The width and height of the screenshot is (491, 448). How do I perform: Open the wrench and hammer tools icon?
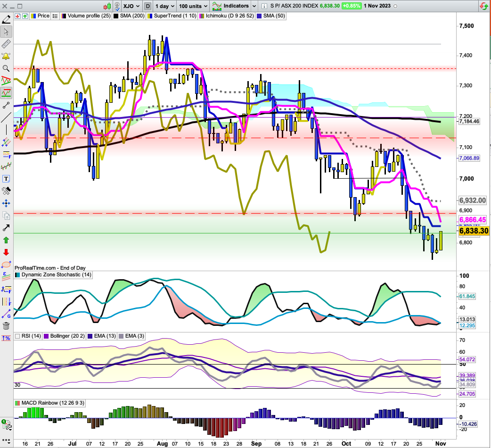coord(6,191)
